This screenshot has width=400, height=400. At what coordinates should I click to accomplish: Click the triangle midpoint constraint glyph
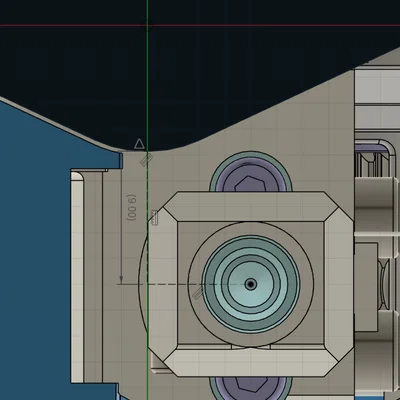pos(139,144)
